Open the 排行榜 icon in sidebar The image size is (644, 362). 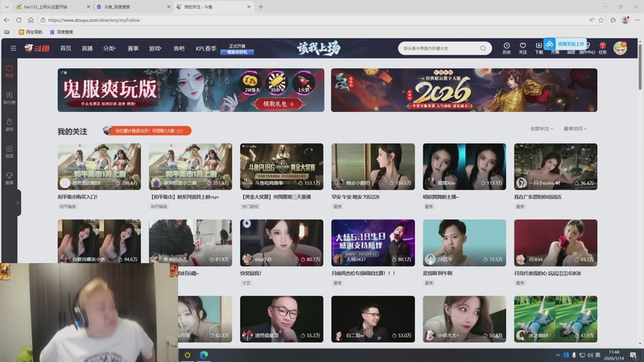click(x=9, y=98)
